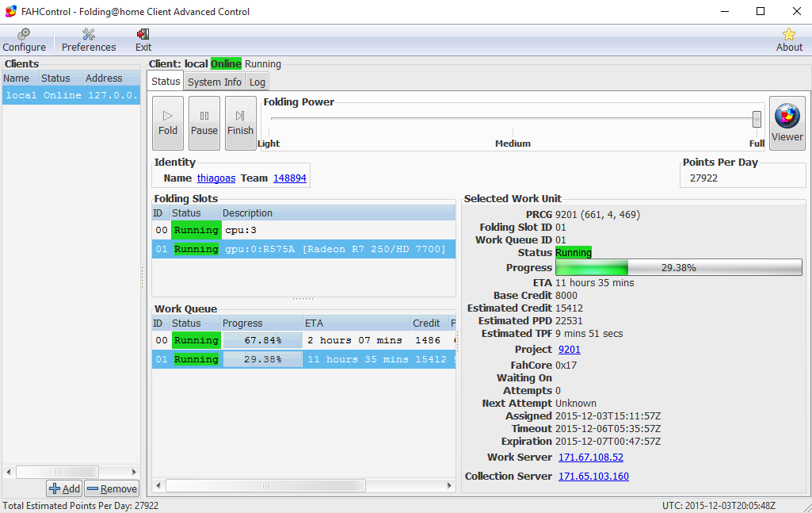Click the Clients Address column header
812x513 pixels.
coord(112,78)
